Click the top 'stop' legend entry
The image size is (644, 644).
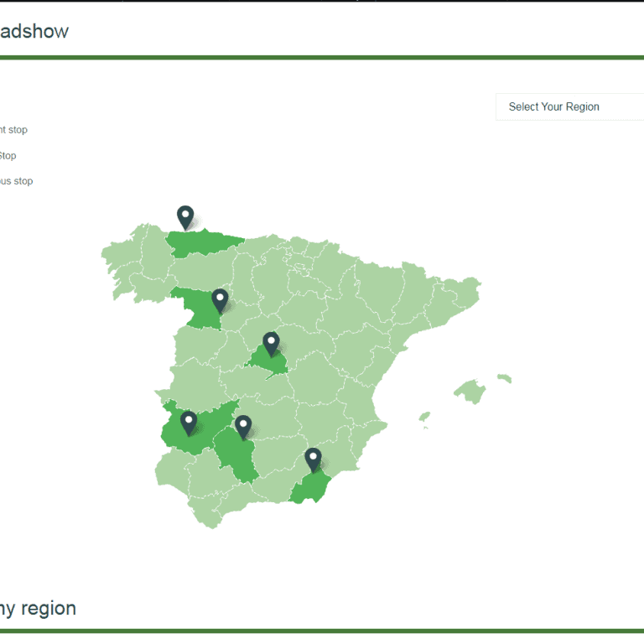point(14,130)
